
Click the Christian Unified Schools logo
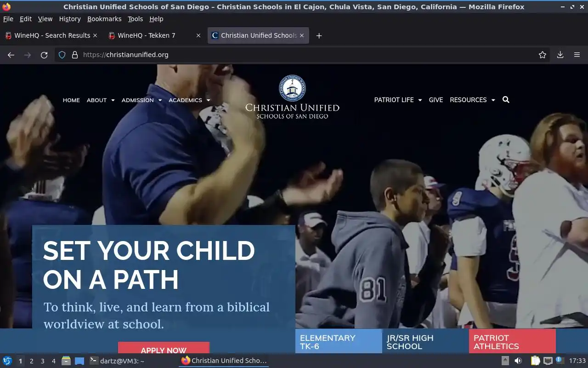point(292,97)
